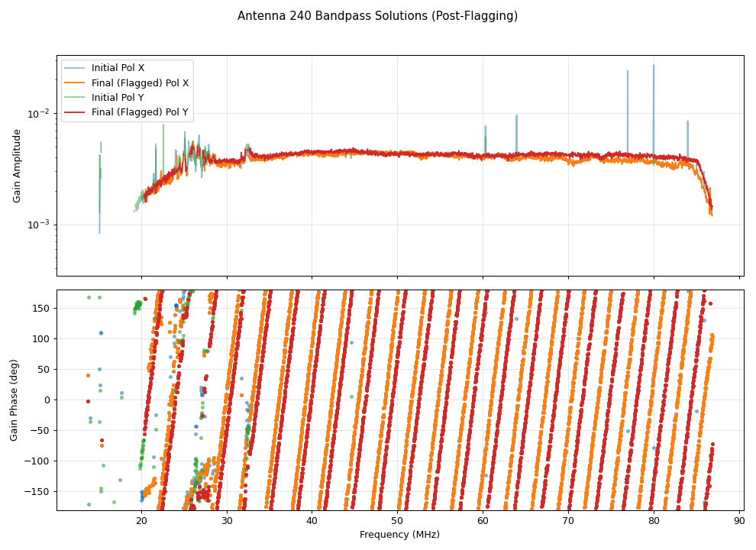
Task: Select 'Initial Pol X' legend label
Action: pos(118,68)
